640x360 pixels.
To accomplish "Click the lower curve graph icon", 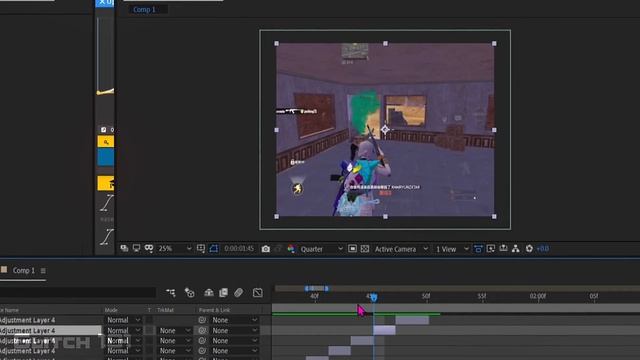I will pos(107,237).
